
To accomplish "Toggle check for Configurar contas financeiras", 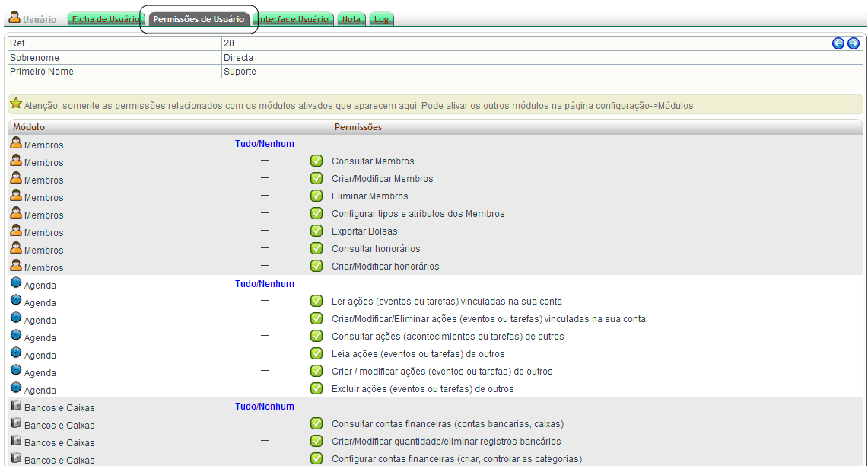I will click(316, 459).
